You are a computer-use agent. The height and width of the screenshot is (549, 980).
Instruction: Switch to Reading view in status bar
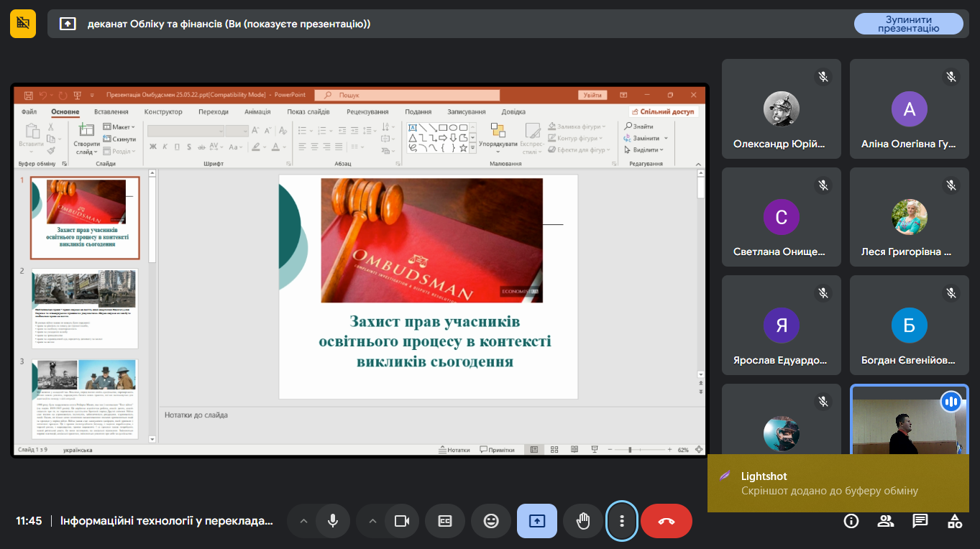point(574,450)
